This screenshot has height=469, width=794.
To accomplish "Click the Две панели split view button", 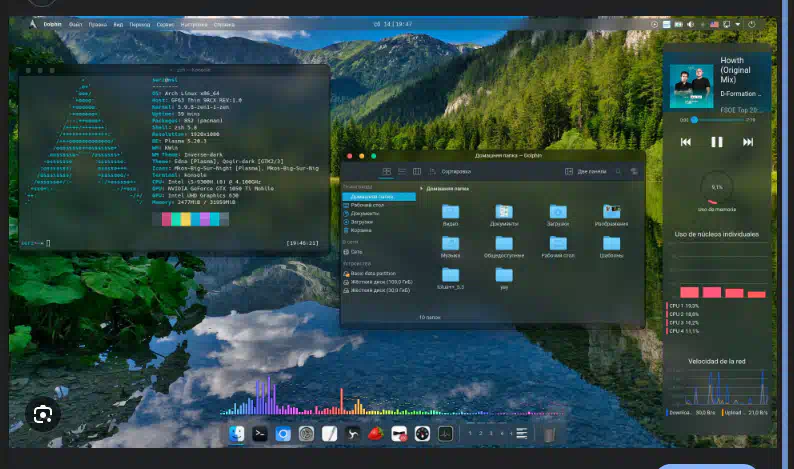I will coord(586,172).
